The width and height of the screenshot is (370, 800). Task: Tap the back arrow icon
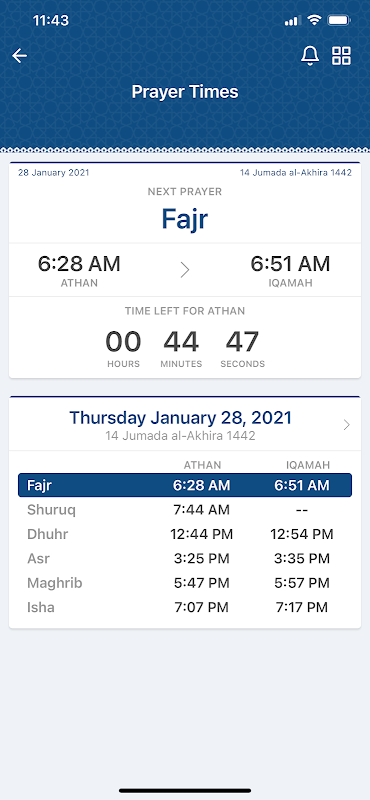(19, 56)
